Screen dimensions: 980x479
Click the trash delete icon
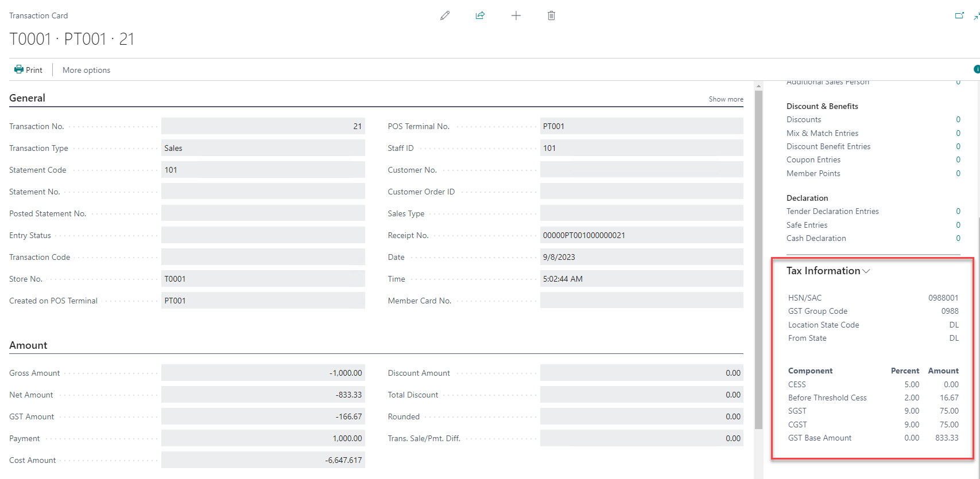[x=551, y=15]
